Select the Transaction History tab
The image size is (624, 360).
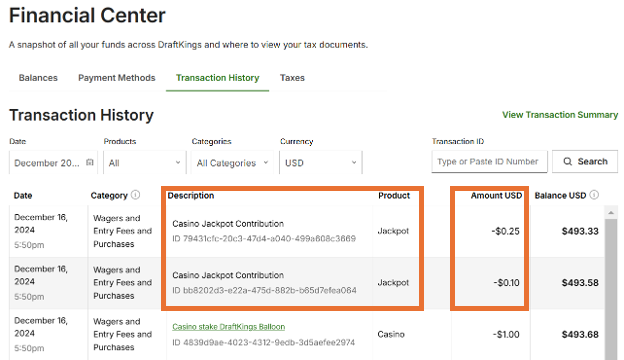218,78
